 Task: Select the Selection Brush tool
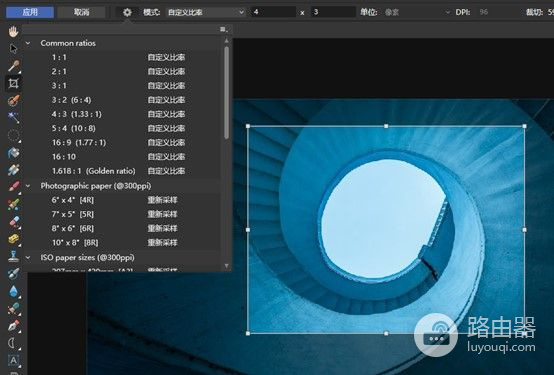pos(13,101)
